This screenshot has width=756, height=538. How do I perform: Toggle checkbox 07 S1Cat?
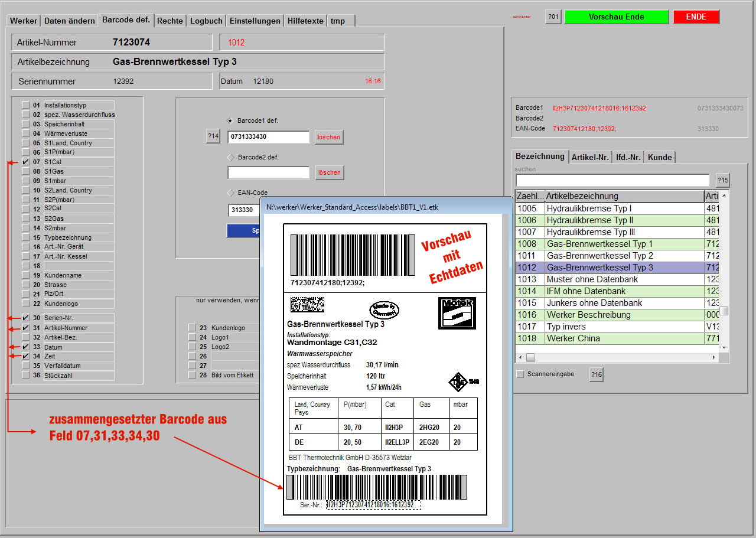point(25,162)
